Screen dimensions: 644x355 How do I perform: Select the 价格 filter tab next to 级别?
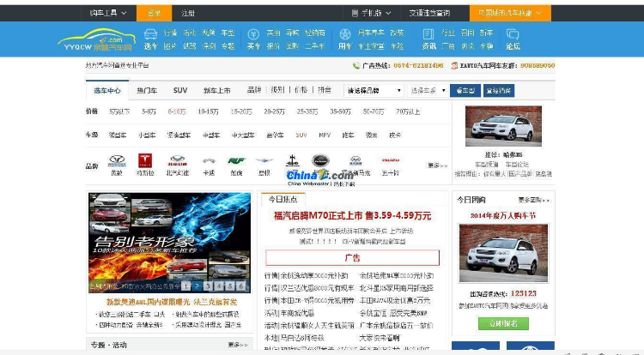pos(301,90)
